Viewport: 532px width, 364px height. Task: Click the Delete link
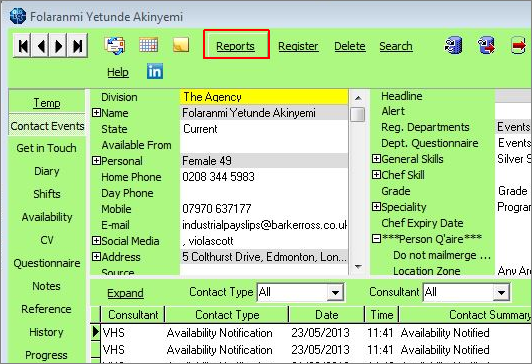point(350,46)
